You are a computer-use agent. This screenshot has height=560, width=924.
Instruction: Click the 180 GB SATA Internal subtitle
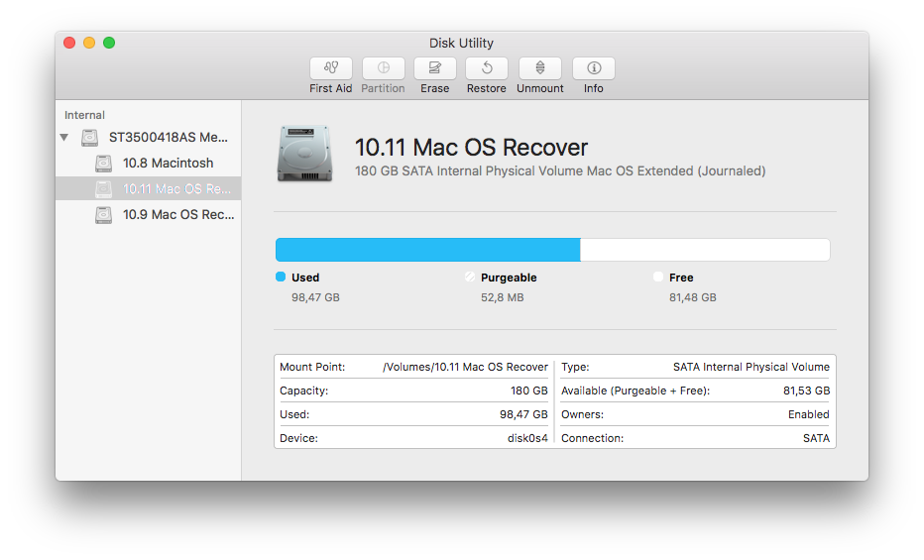click(x=560, y=170)
